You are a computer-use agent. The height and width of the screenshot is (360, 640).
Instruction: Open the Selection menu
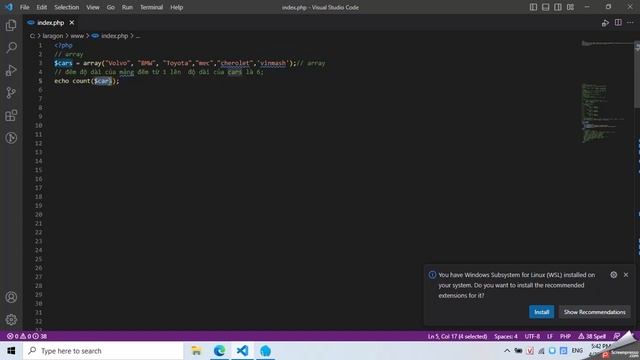67,7
